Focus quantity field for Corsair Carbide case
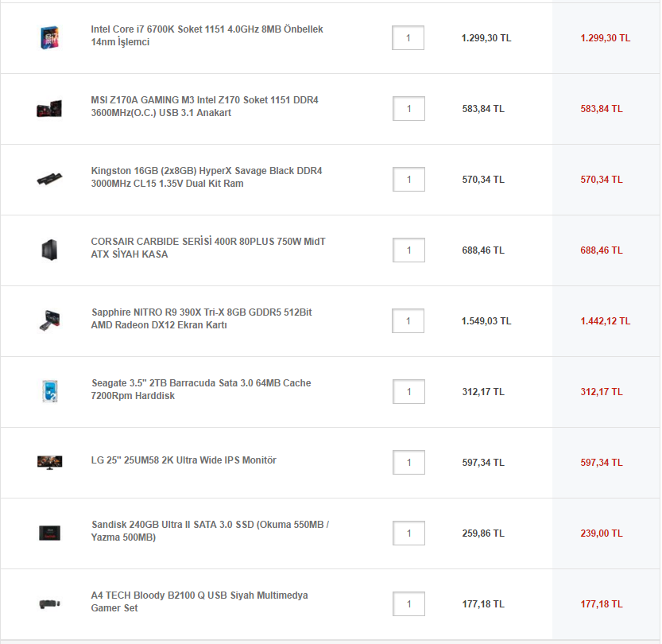Screen dimensions: 662x644 (x=408, y=250)
